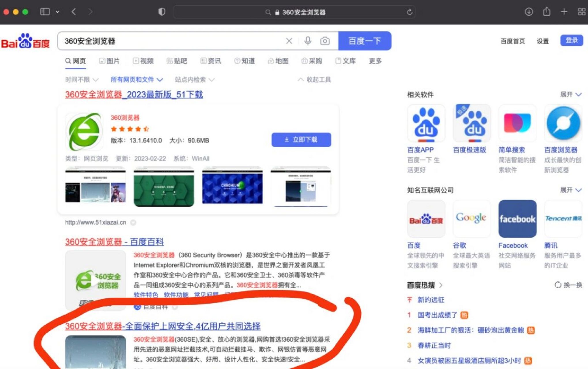Click the Tencent 腾讯 logo tile

(563, 219)
